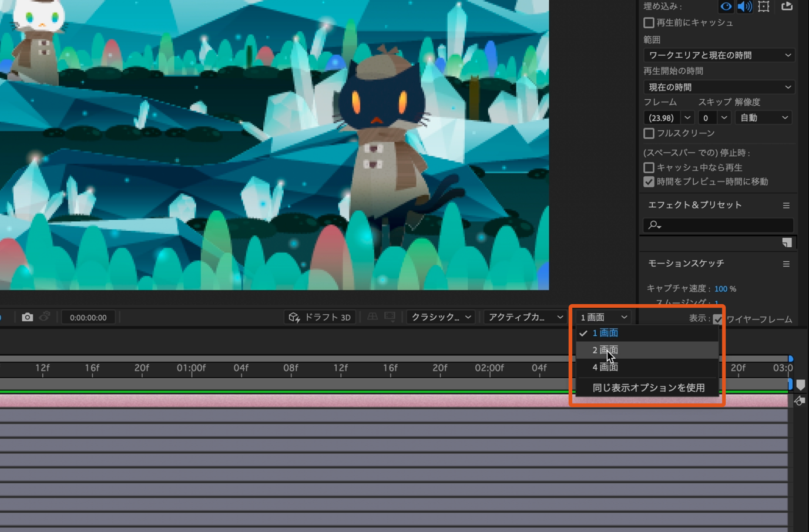This screenshot has height=532, width=809.
Task: Open the ワークエリアと現在の時間 range dropdown
Action: [719, 55]
